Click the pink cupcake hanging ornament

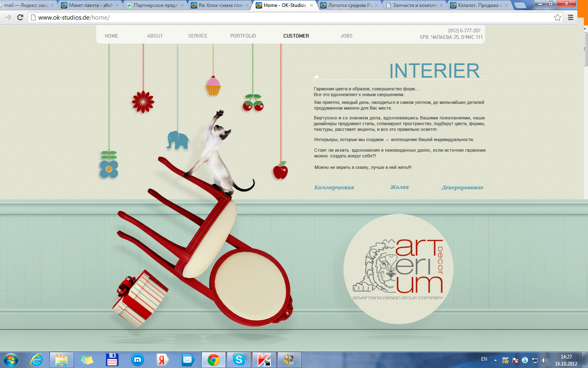(x=213, y=86)
